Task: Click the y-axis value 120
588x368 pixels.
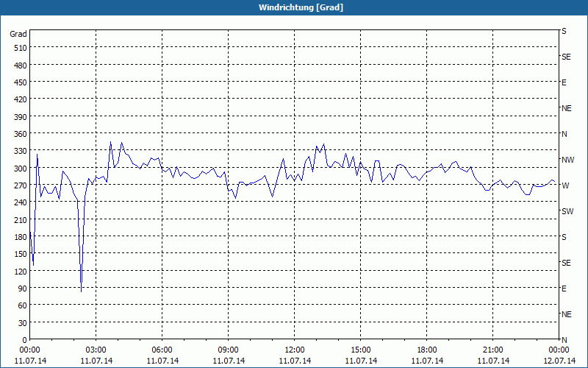Action: pos(21,271)
